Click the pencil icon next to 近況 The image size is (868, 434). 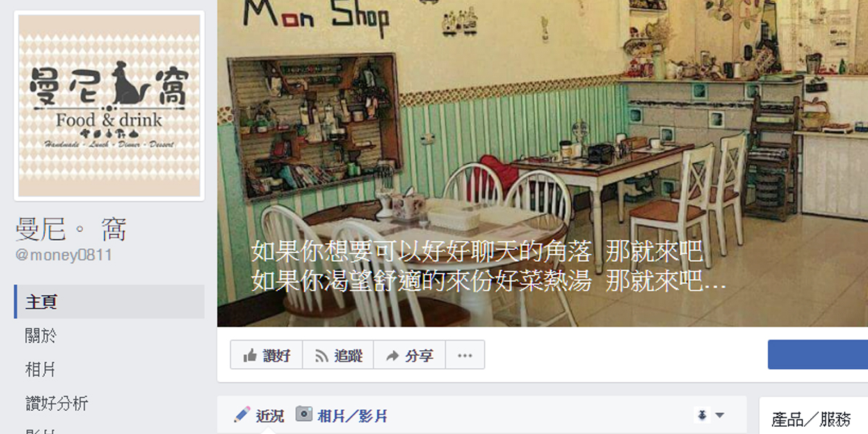coord(242,414)
